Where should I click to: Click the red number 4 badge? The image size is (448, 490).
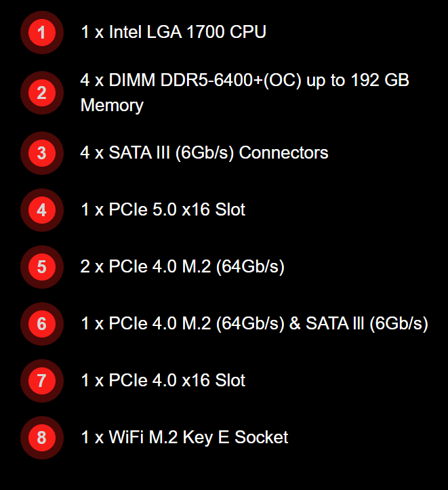(x=42, y=210)
